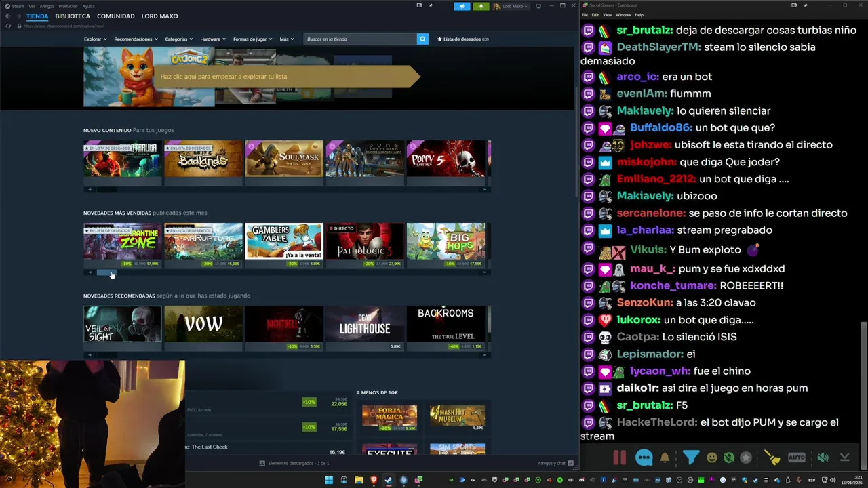
Task: Open the Soulmask game thumbnail
Action: tap(284, 159)
